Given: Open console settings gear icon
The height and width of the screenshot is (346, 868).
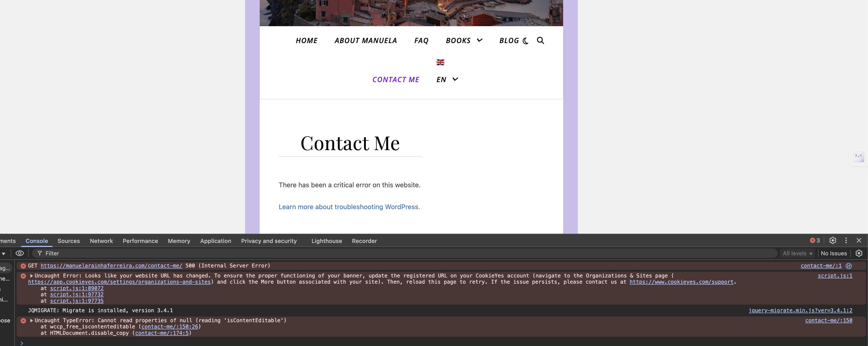Looking at the screenshot, I should [x=859, y=253].
